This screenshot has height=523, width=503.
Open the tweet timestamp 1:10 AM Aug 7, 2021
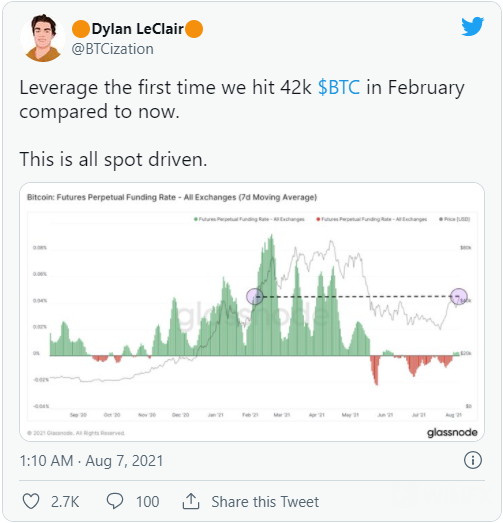(x=91, y=461)
